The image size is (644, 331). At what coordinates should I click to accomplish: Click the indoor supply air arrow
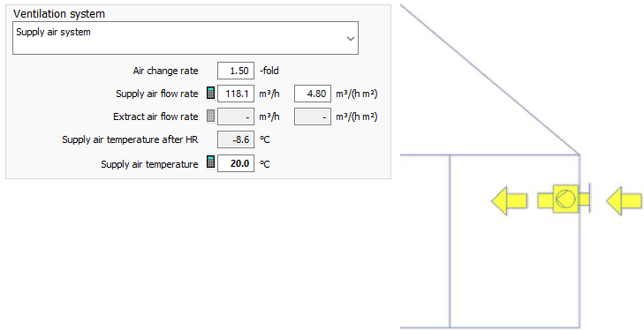510,200
